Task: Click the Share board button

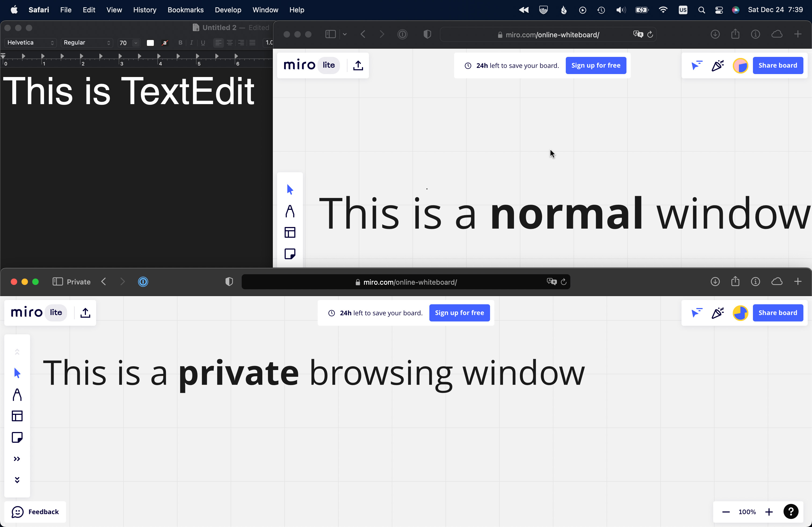Action: (x=778, y=313)
